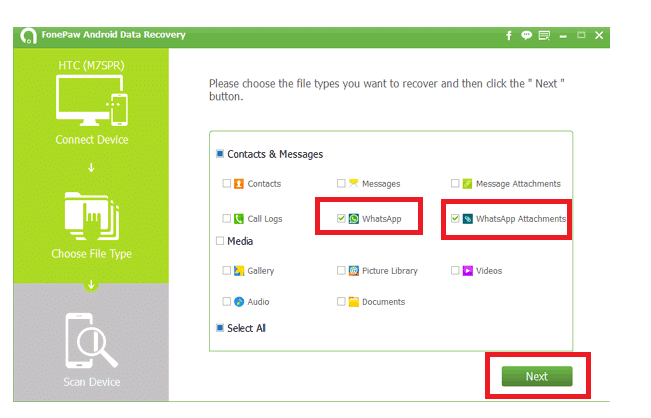Click the Contacts & Messages heading text
The image size is (651, 418).
pyautogui.click(x=275, y=154)
